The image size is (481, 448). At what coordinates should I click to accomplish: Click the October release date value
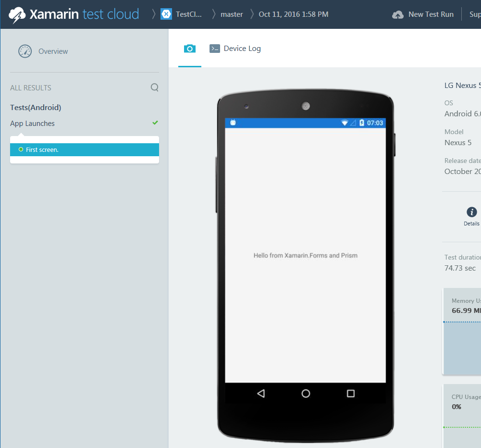pos(463,172)
